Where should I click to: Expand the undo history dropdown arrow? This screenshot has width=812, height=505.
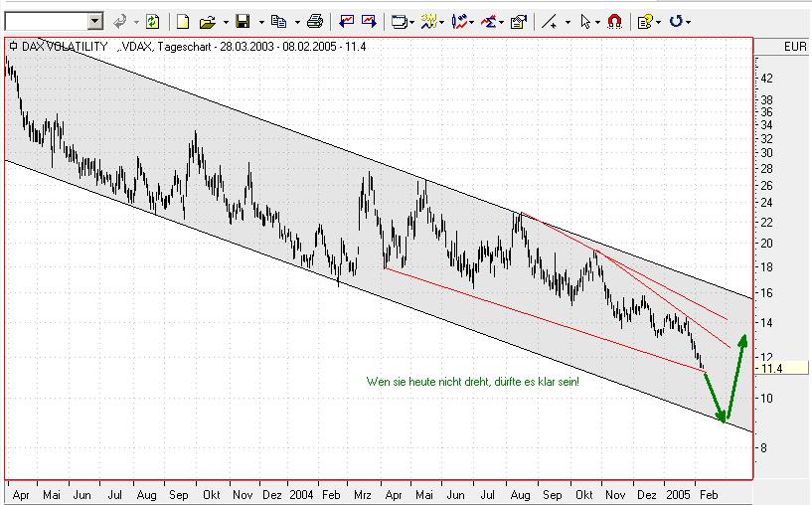(136, 22)
